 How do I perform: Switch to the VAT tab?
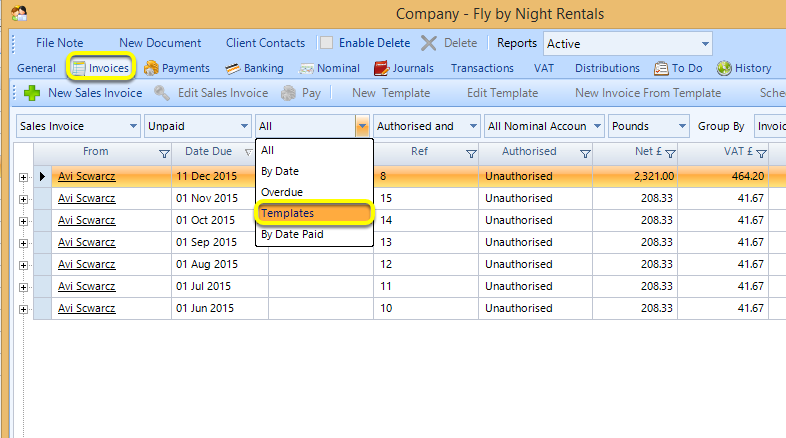point(544,68)
